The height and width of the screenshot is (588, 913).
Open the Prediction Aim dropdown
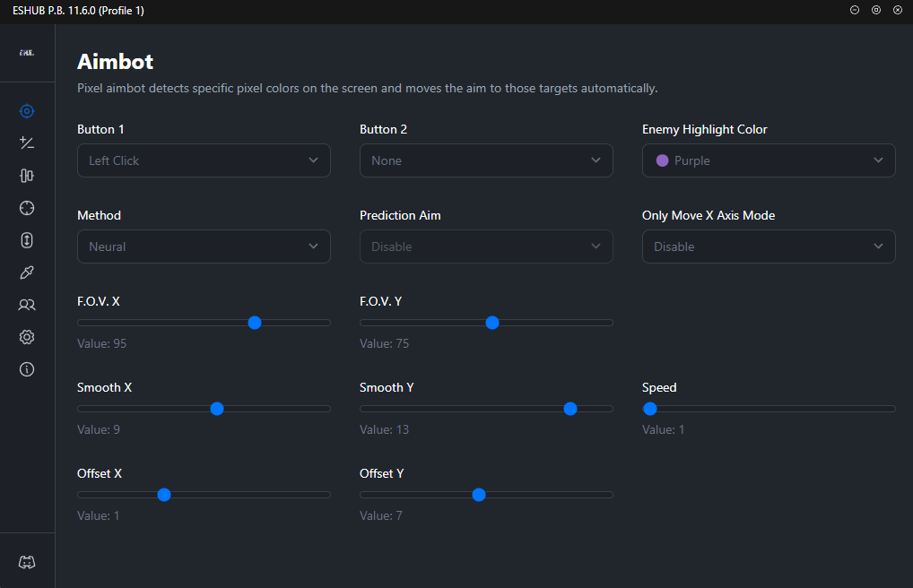tap(486, 246)
